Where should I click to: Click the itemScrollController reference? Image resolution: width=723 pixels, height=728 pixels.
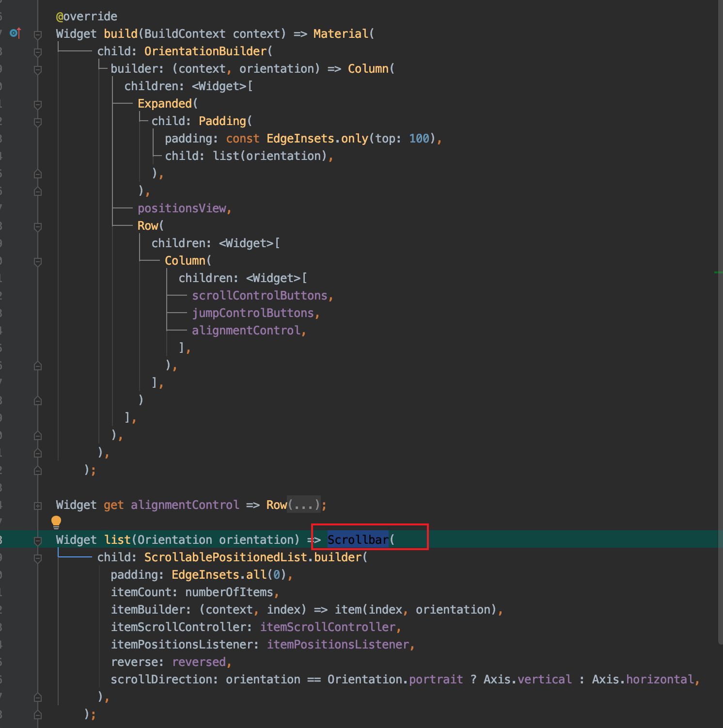[328, 627]
